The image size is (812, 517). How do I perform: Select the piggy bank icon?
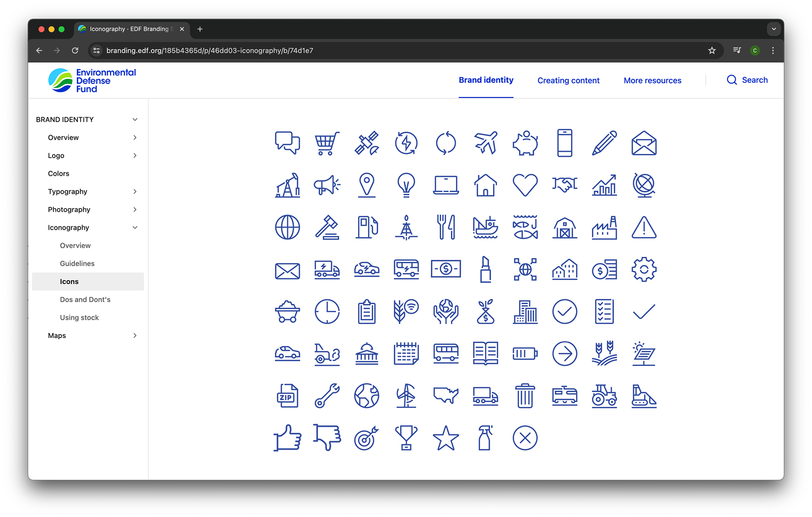[525, 143]
